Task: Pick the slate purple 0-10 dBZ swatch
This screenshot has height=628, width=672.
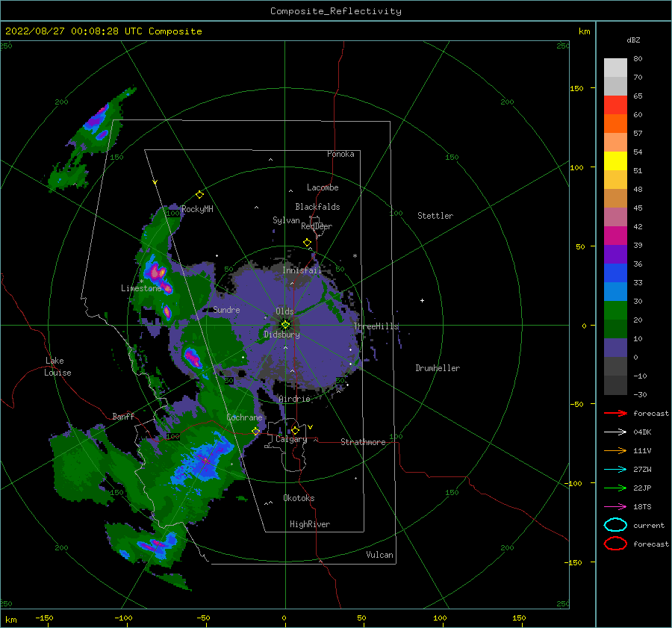Action: point(615,348)
